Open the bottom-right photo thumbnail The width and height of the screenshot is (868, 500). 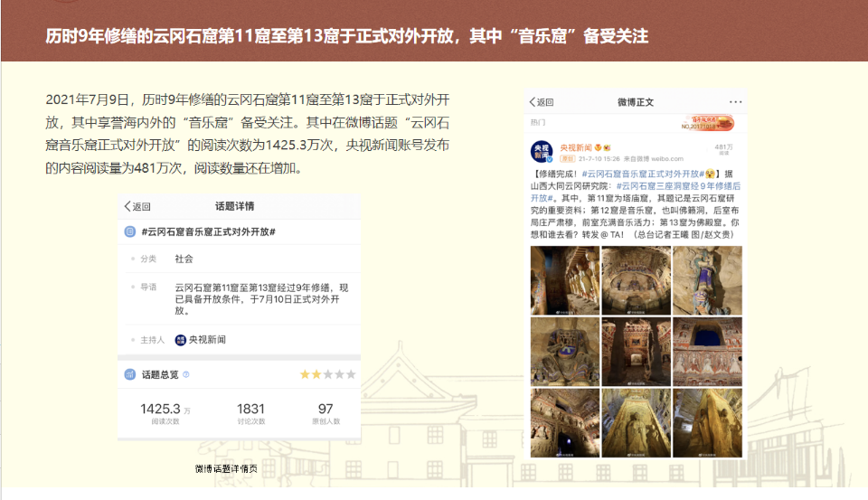coord(707,421)
